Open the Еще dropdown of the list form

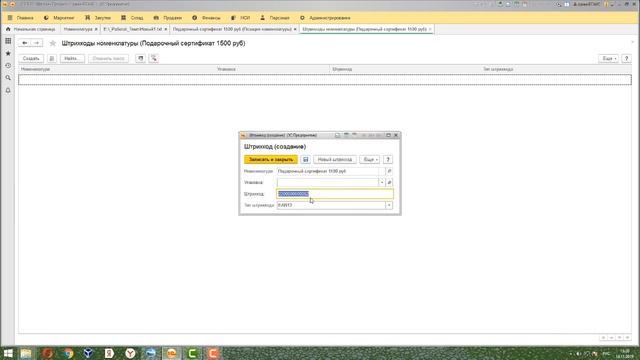pos(608,58)
